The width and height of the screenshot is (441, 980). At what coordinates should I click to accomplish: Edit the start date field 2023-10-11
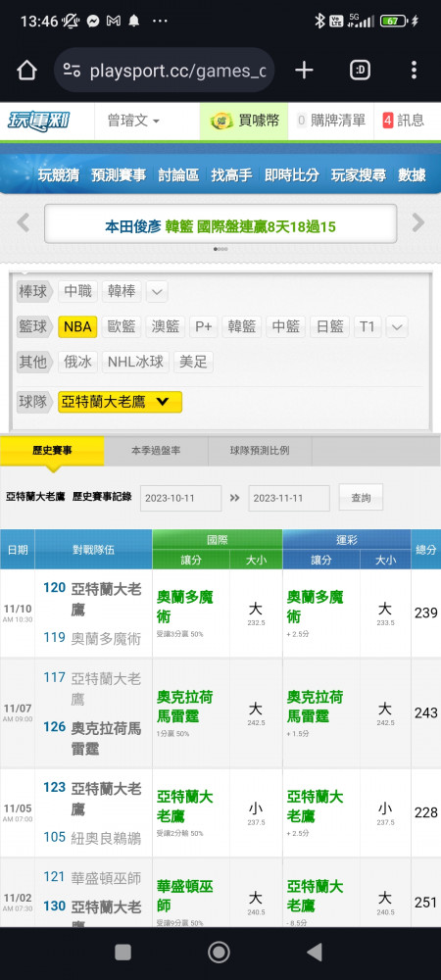(180, 498)
